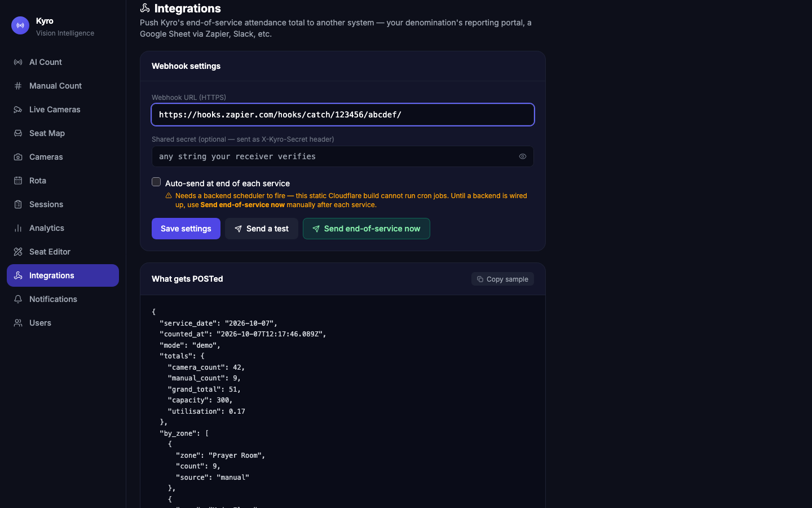
Task: Click the Save settings button
Action: pos(186,229)
